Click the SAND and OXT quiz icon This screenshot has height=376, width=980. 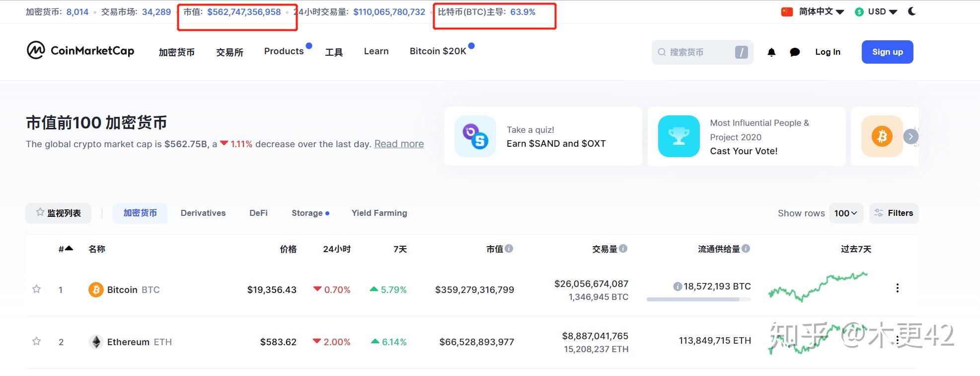pyautogui.click(x=475, y=136)
